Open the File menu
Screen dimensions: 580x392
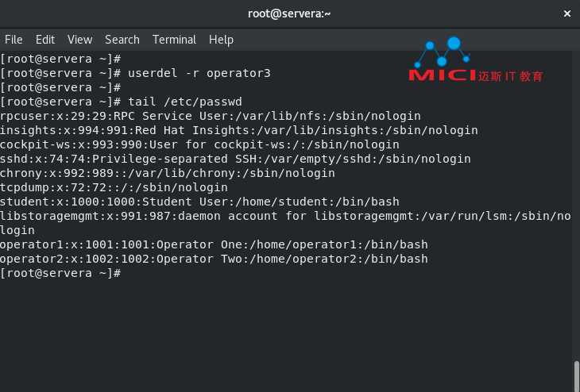[14, 40]
